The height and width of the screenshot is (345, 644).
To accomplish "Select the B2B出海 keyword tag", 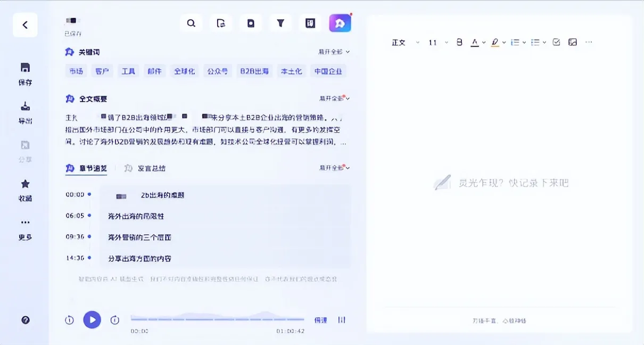I will pos(254,71).
